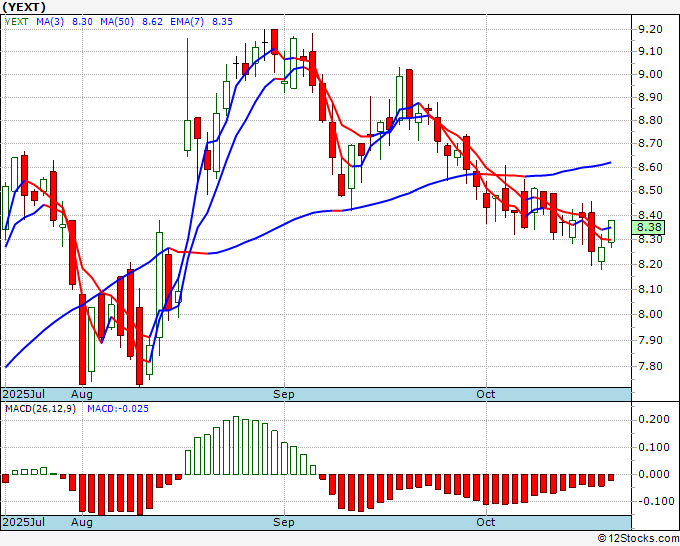Click the 8.00 price axis label
The width and height of the screenshot is (680, 546).
pos(650,314)
